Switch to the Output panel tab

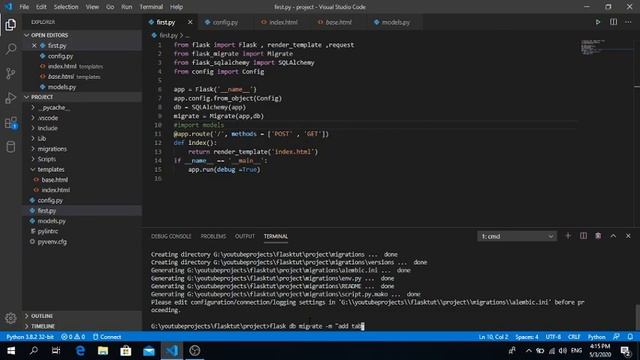point(244,236)
